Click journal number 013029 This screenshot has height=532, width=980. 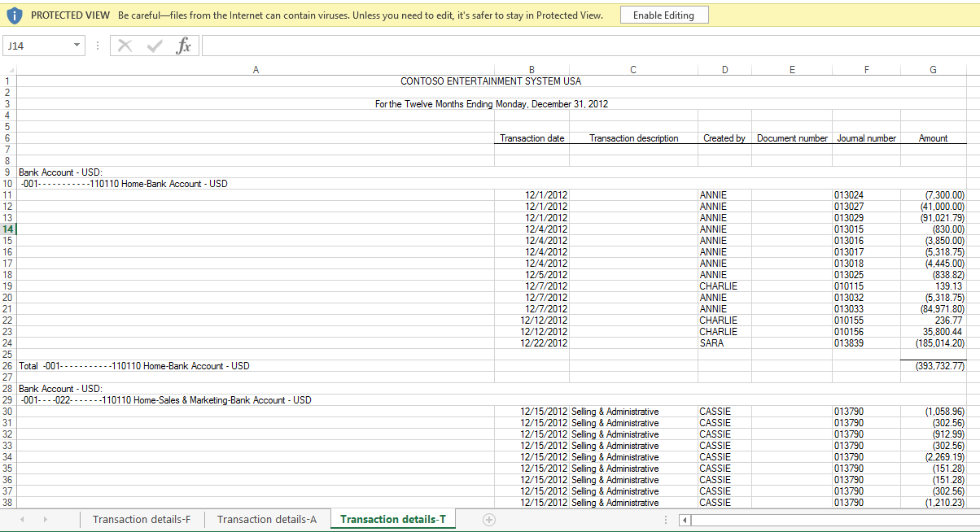849,218
